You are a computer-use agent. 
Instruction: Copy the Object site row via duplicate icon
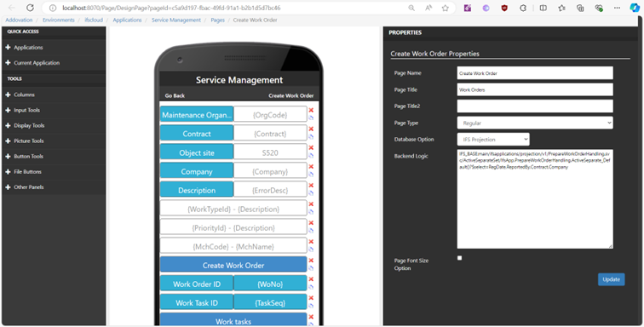311,156
